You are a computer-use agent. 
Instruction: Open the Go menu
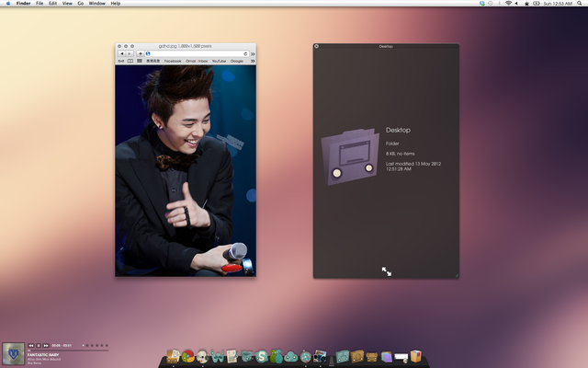(x=81, y=4)
